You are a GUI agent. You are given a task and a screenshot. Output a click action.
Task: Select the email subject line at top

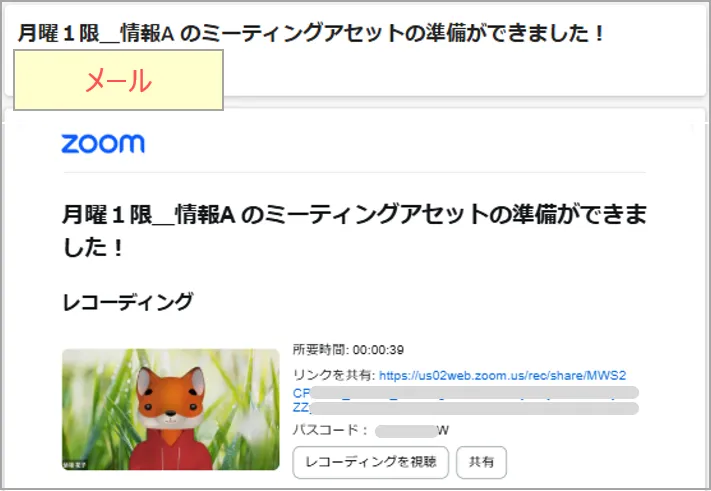coord(311,33)
